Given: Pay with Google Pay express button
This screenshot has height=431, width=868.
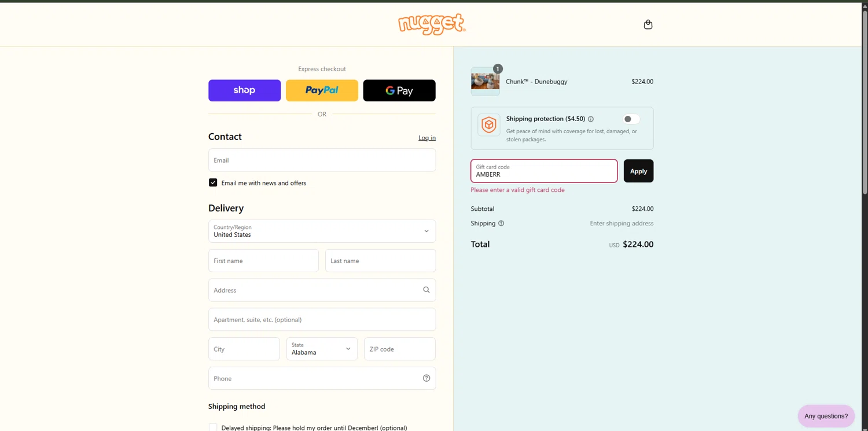Looking at the screenshot, I should 399,90.
